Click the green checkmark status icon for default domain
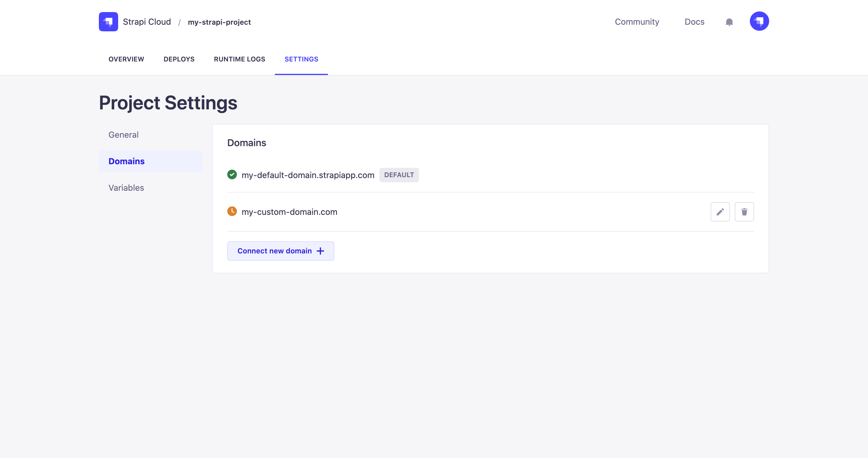 [x=232, y=175]
